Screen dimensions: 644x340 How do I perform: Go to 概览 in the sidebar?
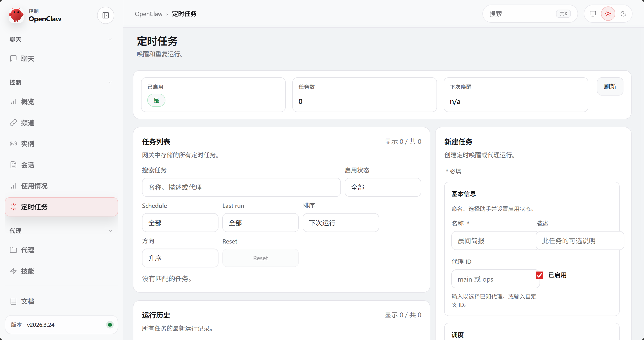pyautogui.click(x=27, y=102)
